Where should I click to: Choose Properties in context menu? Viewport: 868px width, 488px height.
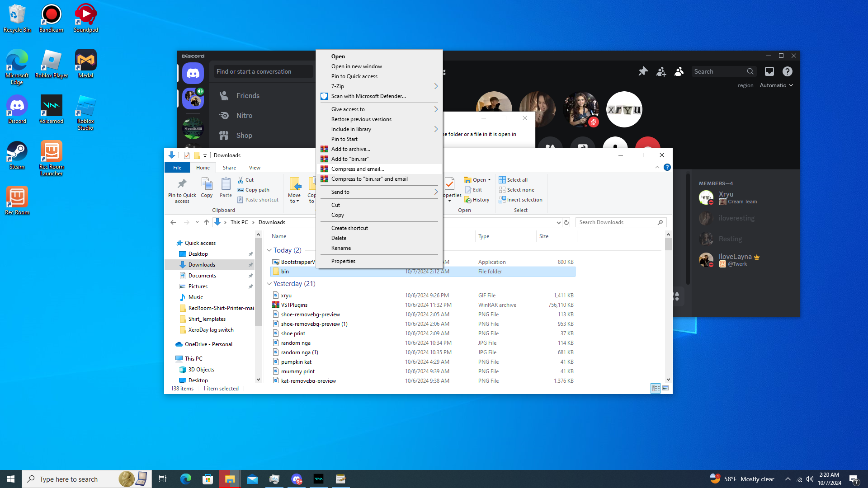(x=343, y=261)
